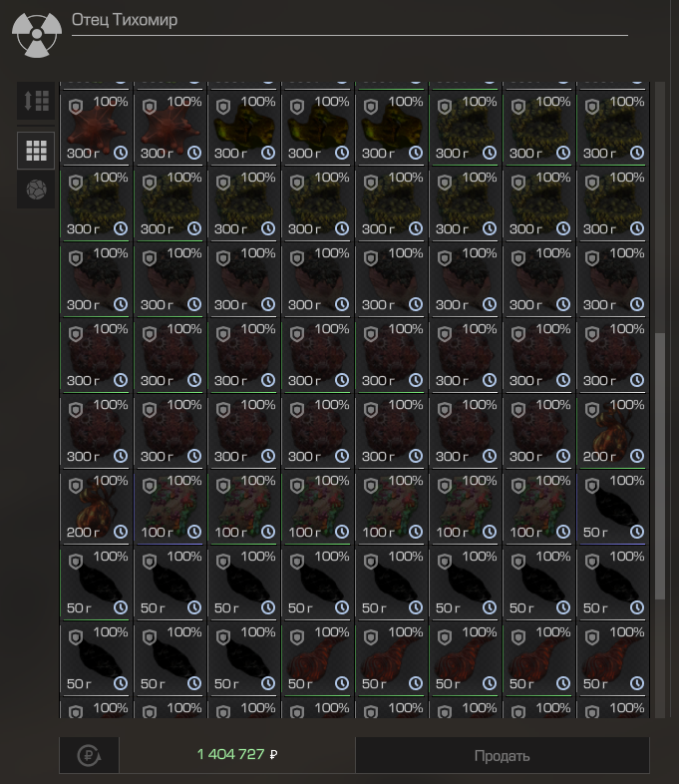The height and width of the screenshot is (784, 679).
Task: Click the inventory vertical scrollbar thumb
Action: click(660, 466)
